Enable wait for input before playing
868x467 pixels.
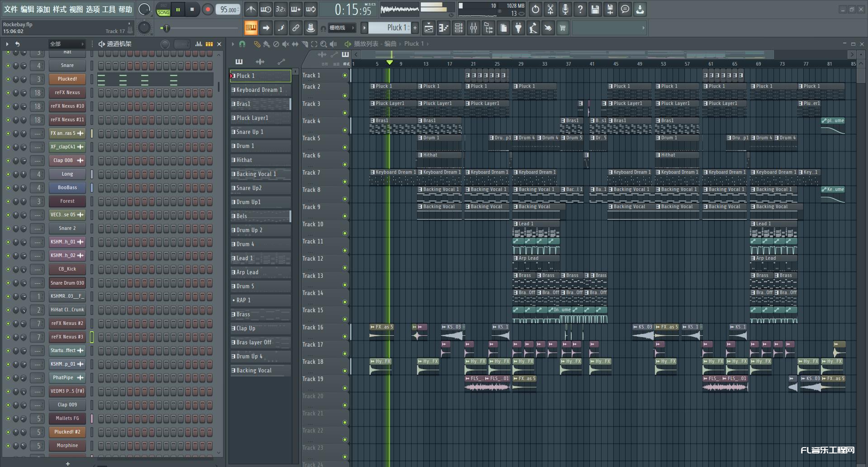[x=266, y=9]
